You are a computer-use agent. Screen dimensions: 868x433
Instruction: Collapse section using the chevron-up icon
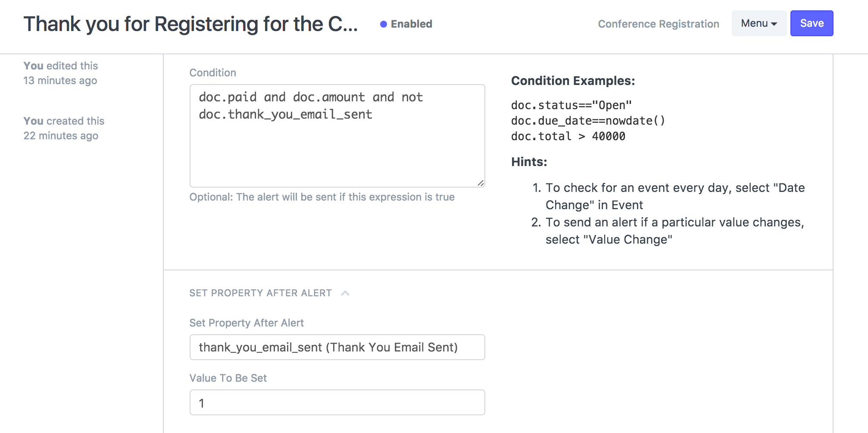[345, 293]
